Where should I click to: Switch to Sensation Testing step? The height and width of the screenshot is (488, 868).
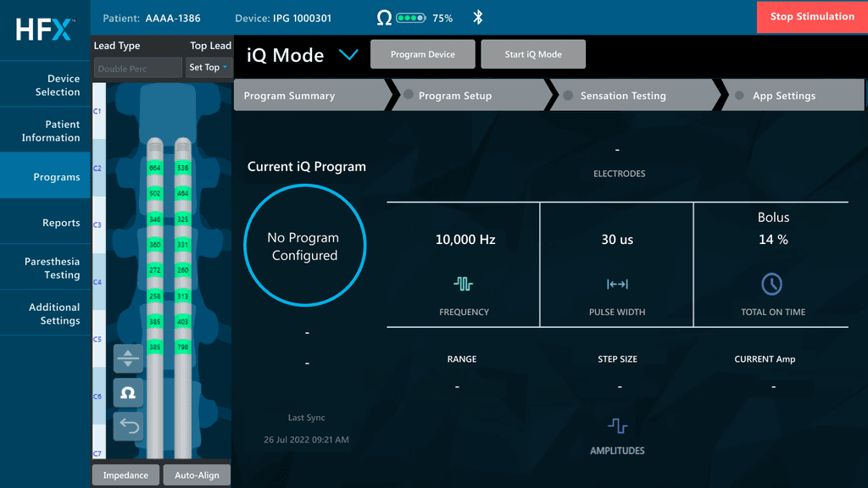pos(635,95)
